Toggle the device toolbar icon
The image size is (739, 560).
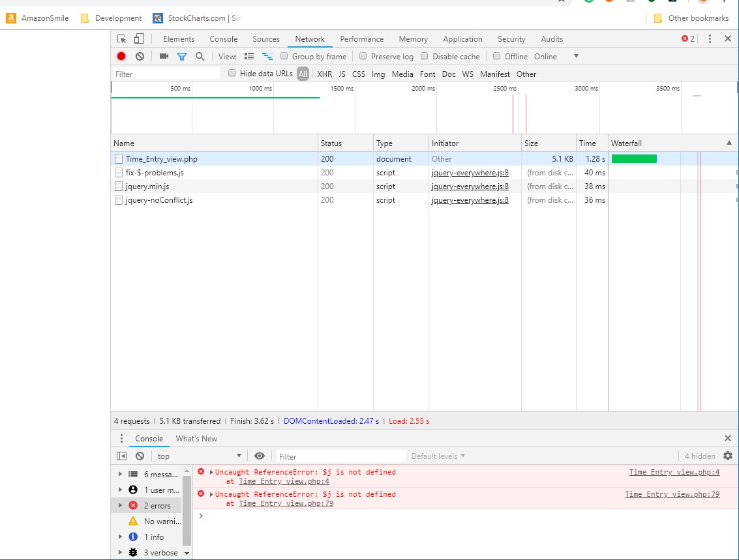pyautogui.click(x=139, y=38)
